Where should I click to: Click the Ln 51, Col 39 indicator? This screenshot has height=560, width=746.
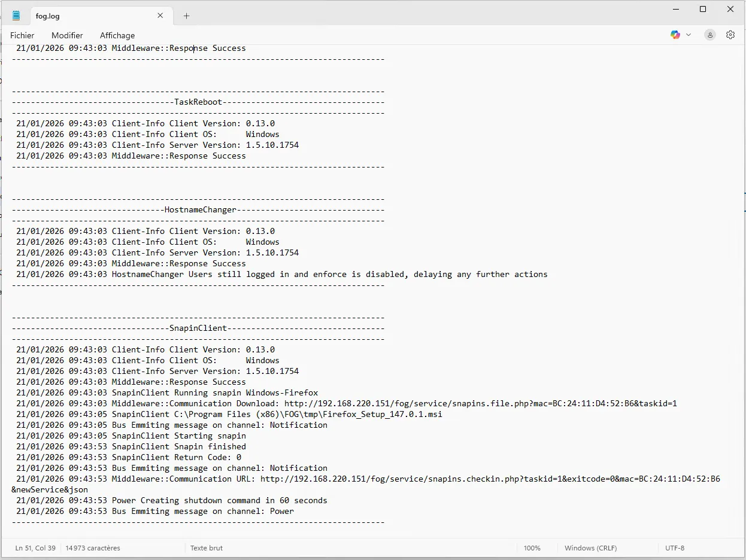pos(35,548)
